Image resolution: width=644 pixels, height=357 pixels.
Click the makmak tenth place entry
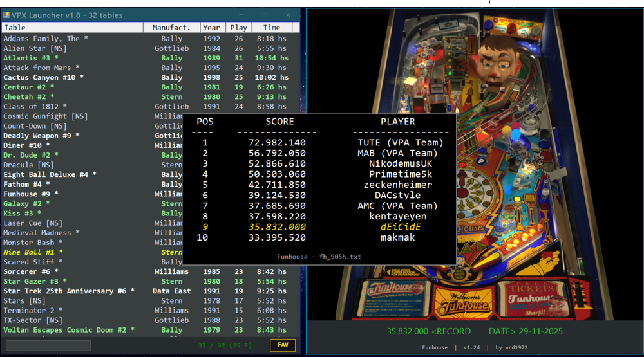pyautogui.click(x=320, y=237)
